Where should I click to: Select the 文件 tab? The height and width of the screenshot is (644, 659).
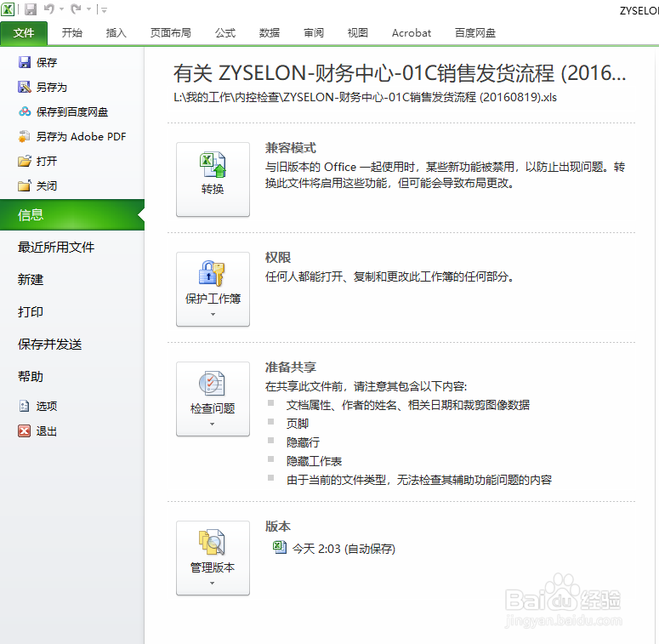coord(24,33)
